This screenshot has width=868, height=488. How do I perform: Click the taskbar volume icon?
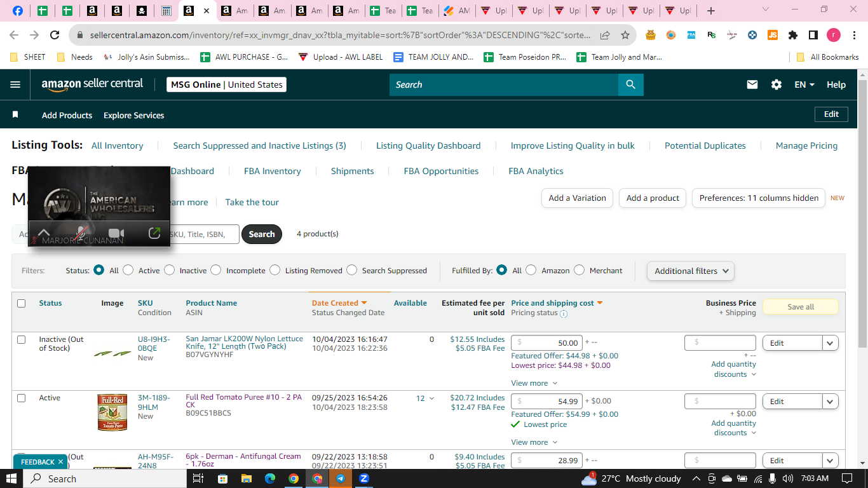789,478
